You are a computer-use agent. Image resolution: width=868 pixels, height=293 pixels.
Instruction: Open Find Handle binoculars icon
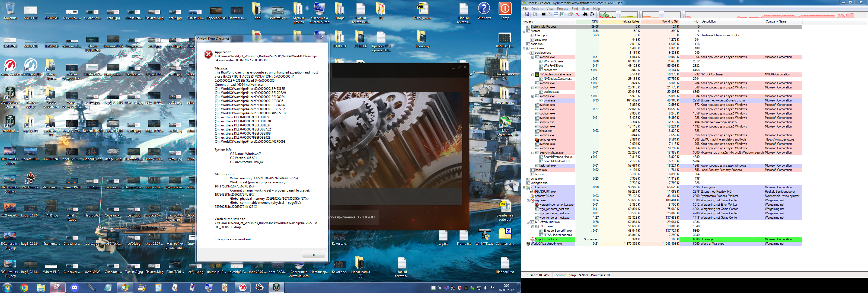point(585,14)
